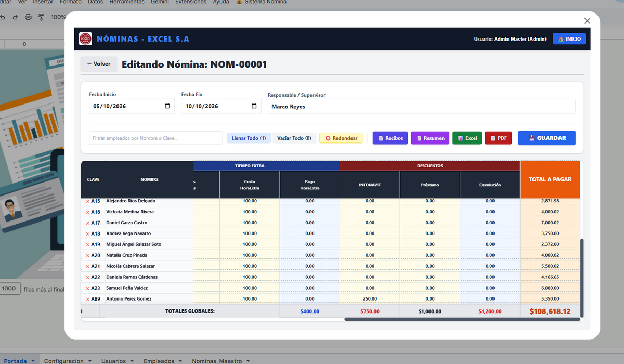The width and height of the screenshot is (624, 364).
Task: Export payroll with the Excel button
Action: (x=467, y=138)
